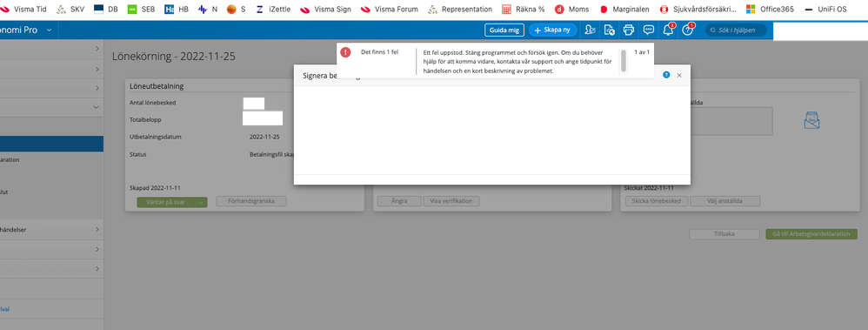Open the Representation bookmark
Viewport: 868px width, 330px height.
click(460, 9)
